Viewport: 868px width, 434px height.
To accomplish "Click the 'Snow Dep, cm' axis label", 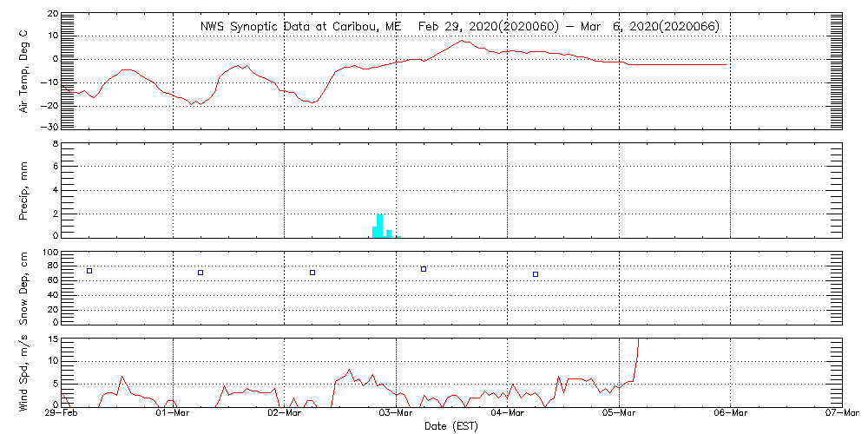I will pyautogui.click(x=24, y=288).
